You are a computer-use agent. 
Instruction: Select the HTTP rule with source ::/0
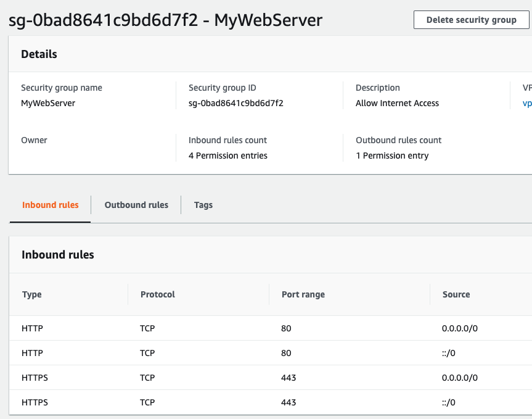[x=32, y=353]
